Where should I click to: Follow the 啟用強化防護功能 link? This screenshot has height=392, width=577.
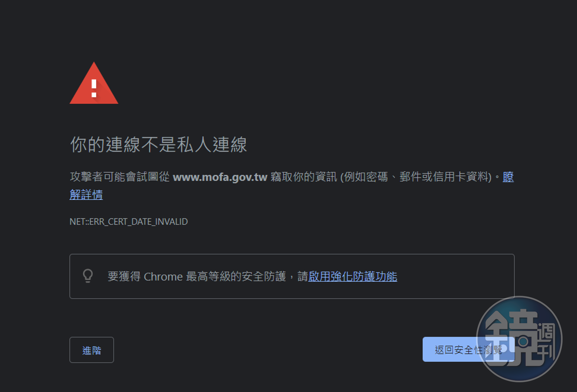pyautogui.click(x=353, y=276)
